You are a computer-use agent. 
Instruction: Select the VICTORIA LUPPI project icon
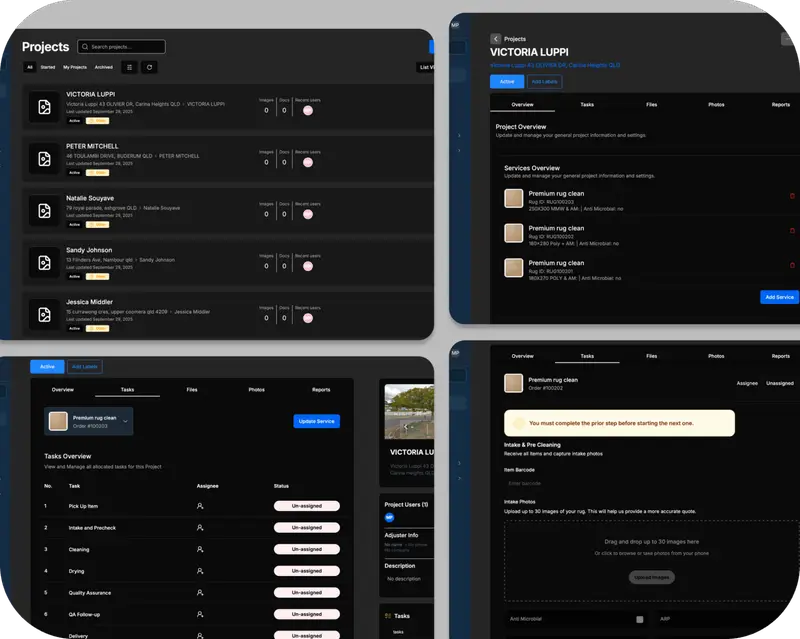point(42,108)
